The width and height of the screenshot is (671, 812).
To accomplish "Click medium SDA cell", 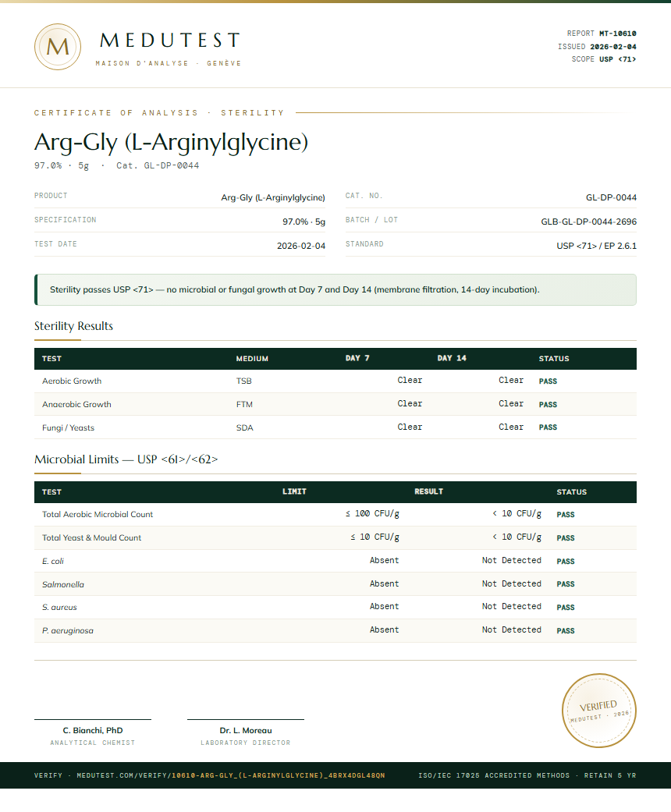I will 244,427.
